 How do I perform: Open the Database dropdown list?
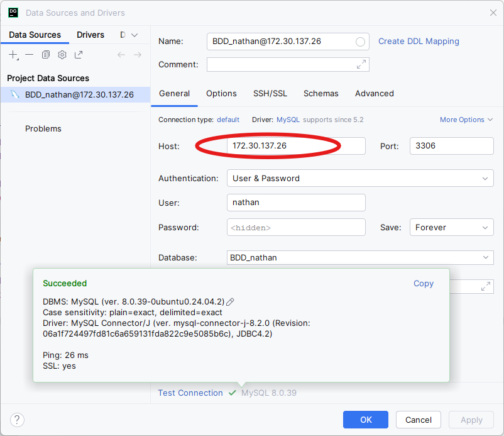(x=359, y=258)
